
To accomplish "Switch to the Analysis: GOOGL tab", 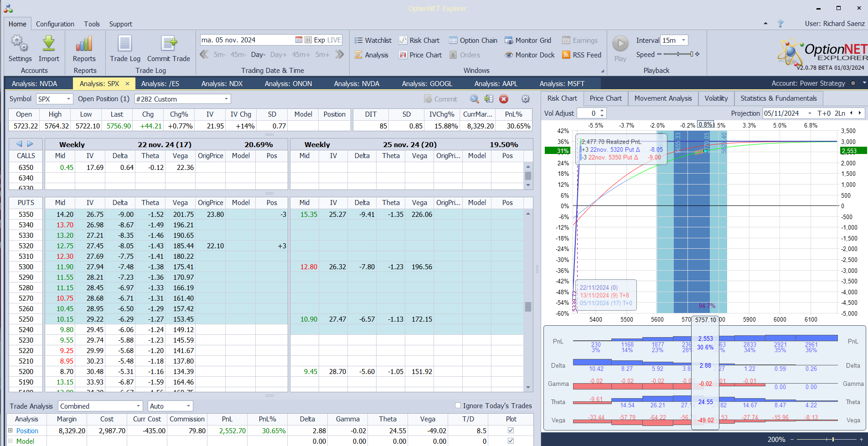I will click(x=427, y=84).
